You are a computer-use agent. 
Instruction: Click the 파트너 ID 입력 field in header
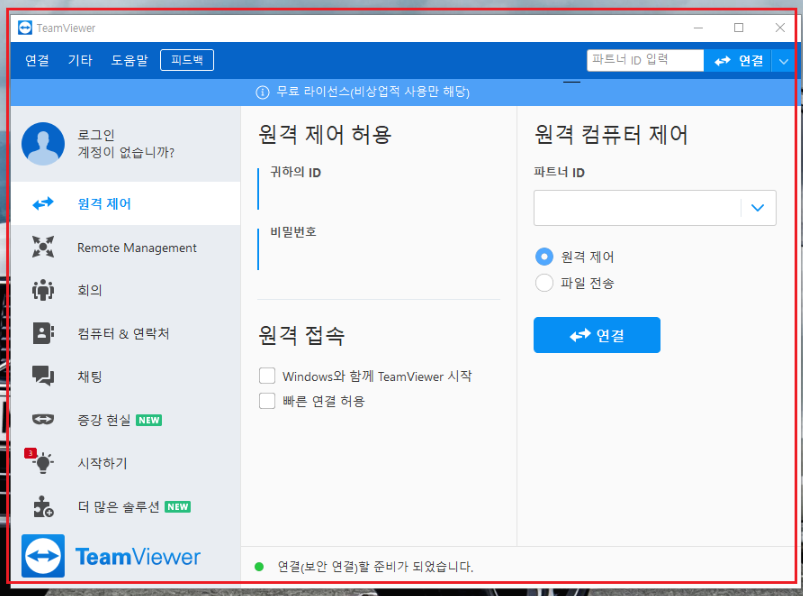click(x=645, y=60)
